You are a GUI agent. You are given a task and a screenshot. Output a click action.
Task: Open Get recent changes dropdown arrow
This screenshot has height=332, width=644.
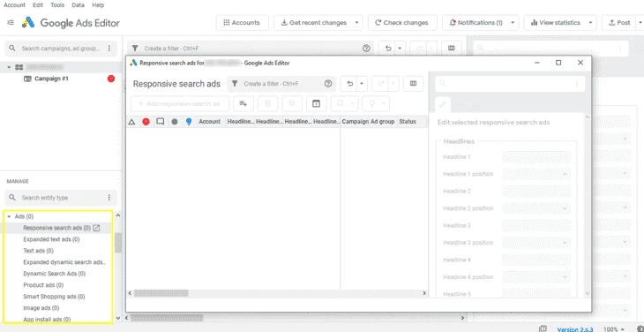(356, 23)
